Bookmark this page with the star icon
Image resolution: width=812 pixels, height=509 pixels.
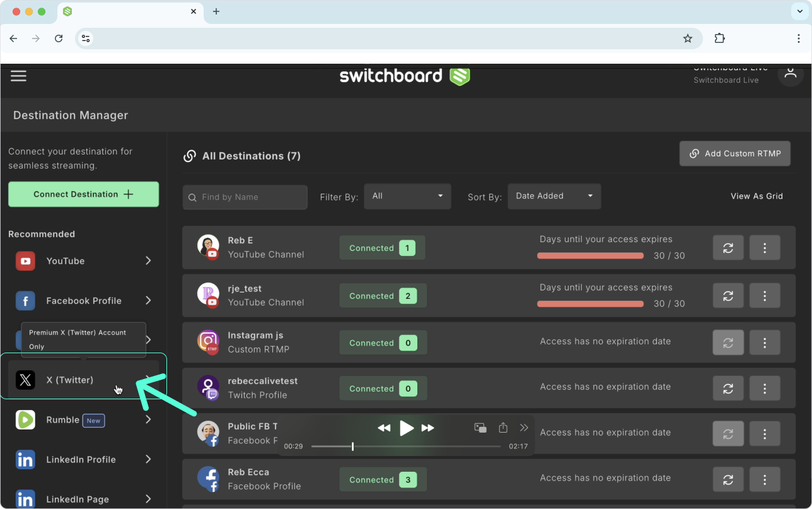point(688,38)
